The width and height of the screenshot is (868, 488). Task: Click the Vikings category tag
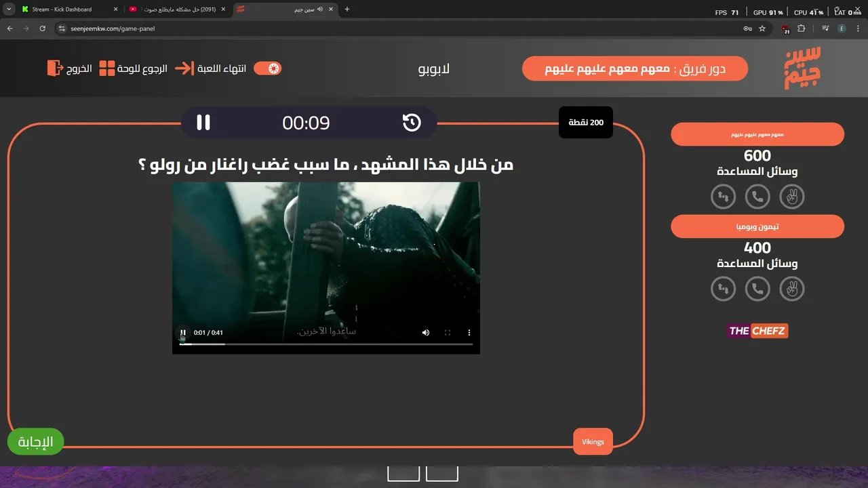[x=593, y=442]
